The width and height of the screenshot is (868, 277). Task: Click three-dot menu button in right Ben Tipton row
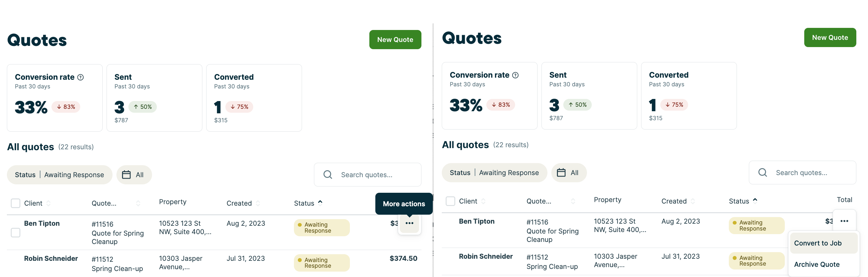(844, 221)
